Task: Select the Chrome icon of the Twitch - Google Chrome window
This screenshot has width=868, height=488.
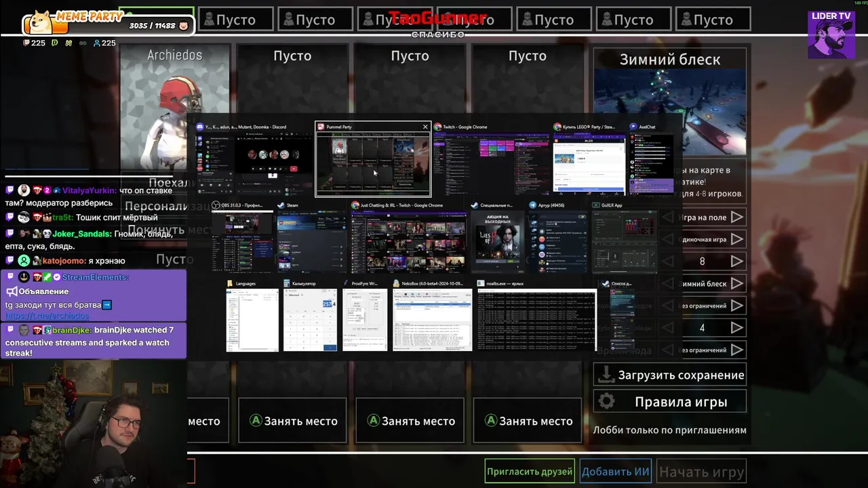Action: 438,127
